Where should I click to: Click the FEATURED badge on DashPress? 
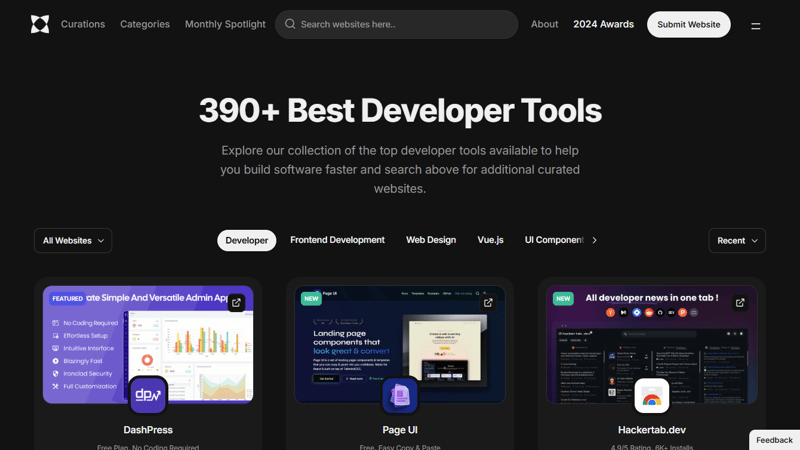(x=67, y=298)
